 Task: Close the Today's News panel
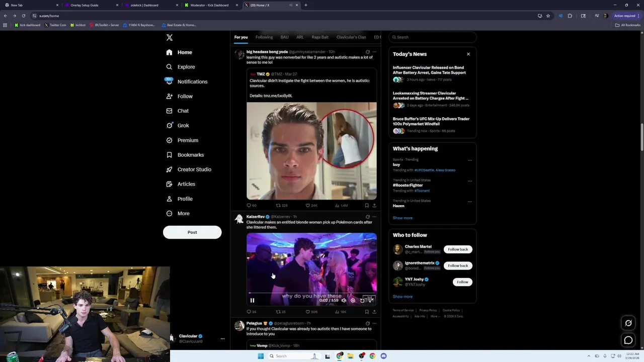tap(468, 54)
